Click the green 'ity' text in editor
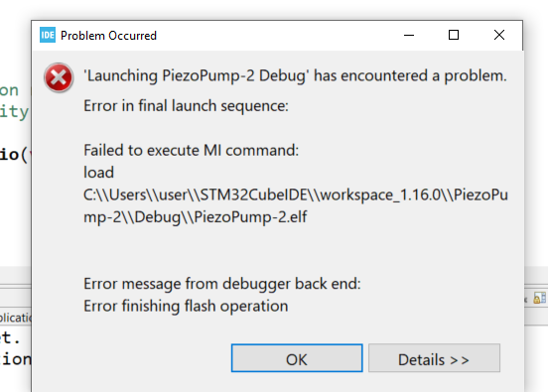 [14, 112]
